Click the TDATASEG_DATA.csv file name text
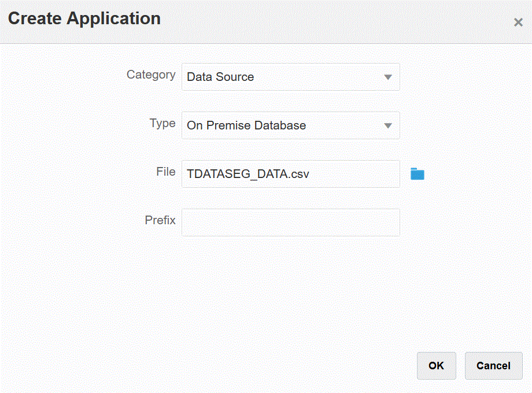This screenshot has height=393, width=532. click(248, 174)
